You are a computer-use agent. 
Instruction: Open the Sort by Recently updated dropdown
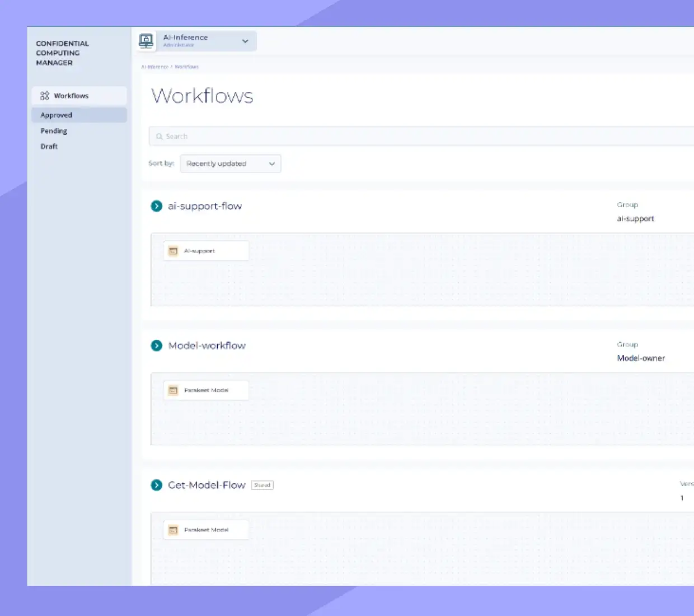click(x=230, y=164)
